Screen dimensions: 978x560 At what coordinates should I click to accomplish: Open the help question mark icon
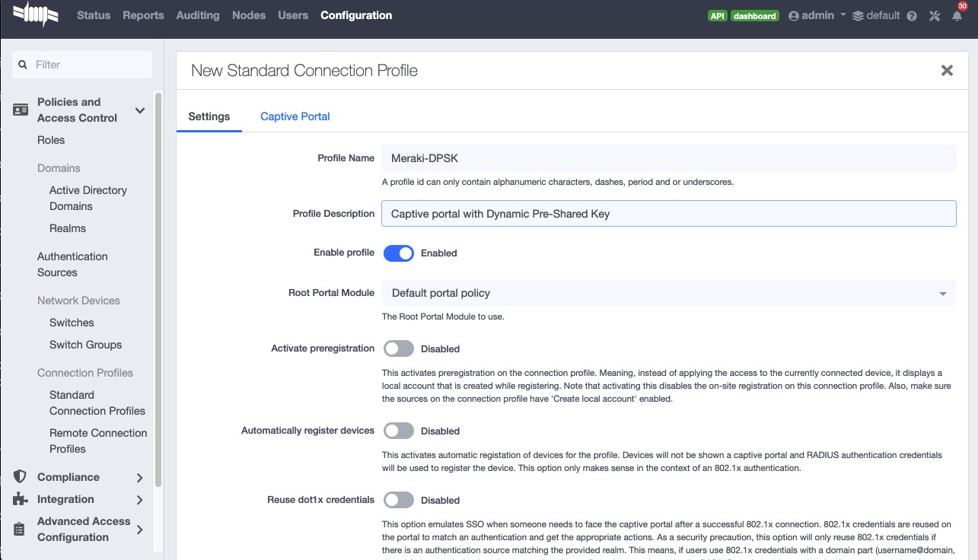coord(912,16)
